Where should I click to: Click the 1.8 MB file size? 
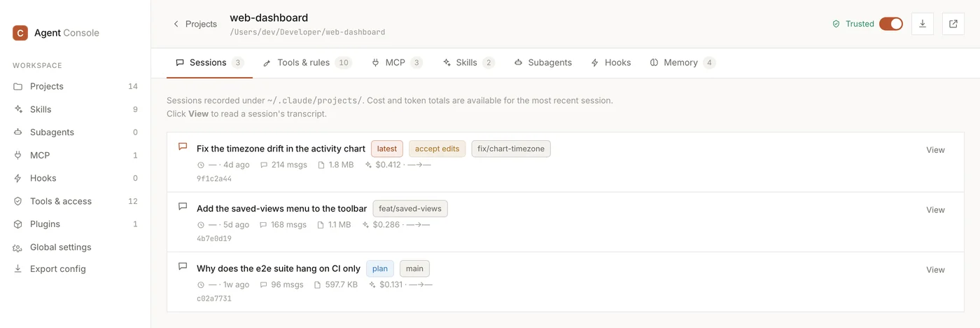coord(341,165)
